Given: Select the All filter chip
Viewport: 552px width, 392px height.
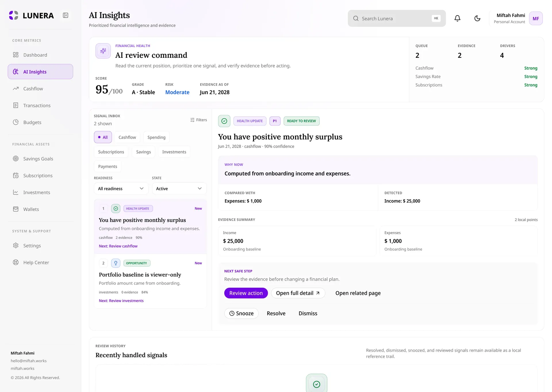Looking at the screenshot, I should pos(103,137).
